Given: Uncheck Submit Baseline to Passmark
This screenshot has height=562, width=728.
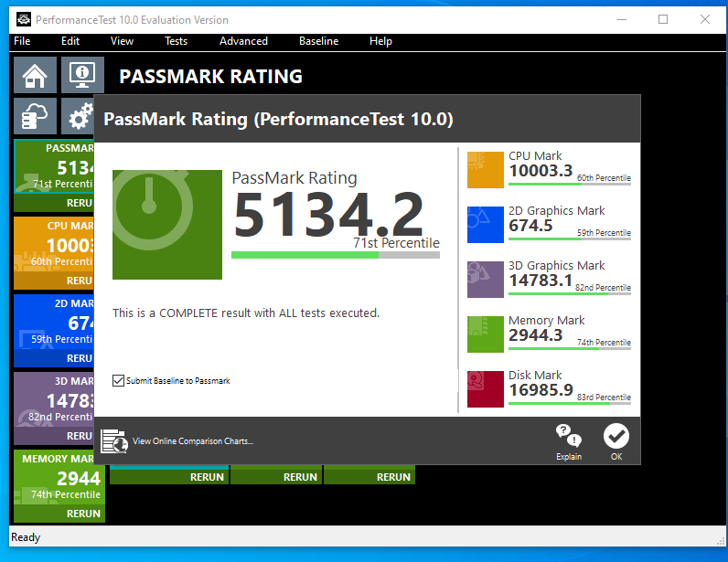Looking at the screenshot, I should tap(118, 380).
